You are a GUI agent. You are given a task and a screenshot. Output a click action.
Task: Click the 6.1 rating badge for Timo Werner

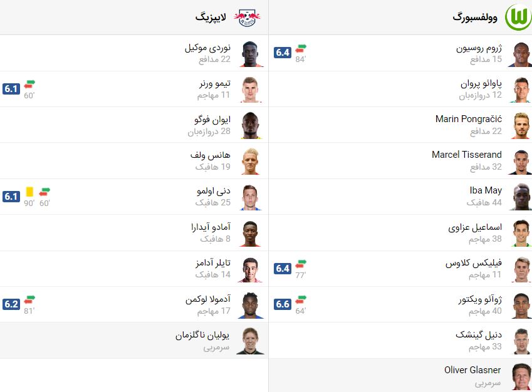tap(11, 89)
